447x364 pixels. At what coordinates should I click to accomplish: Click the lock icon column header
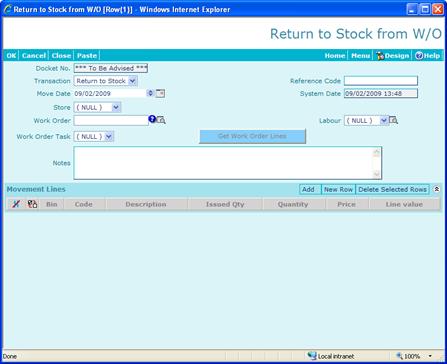point(32,204)
